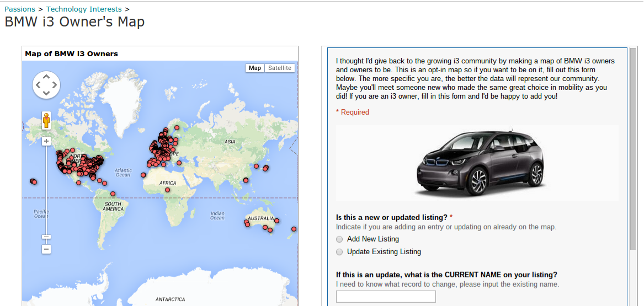Pan the map left with the arrow
Screen dimensions: 644x306
point(38,85)
